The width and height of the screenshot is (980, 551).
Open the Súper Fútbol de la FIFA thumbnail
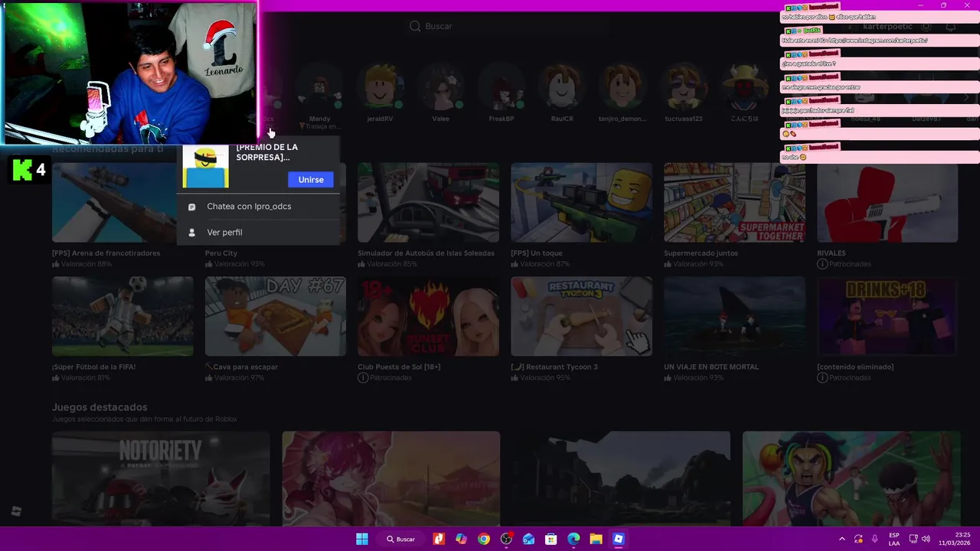[122, 317]
